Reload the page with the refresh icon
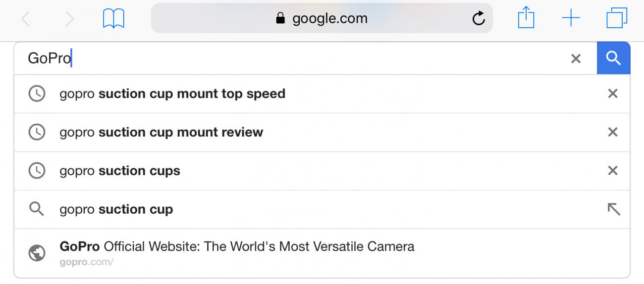 click(478, 19)
